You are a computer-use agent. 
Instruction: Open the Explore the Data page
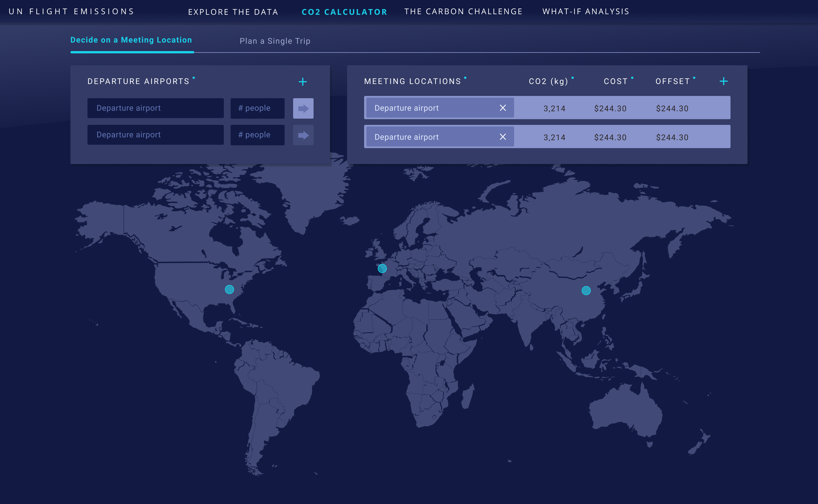click(233, 12)
